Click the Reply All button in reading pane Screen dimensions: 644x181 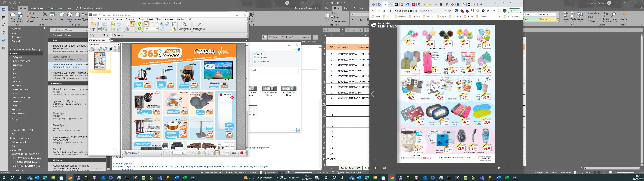click(288, 37)
